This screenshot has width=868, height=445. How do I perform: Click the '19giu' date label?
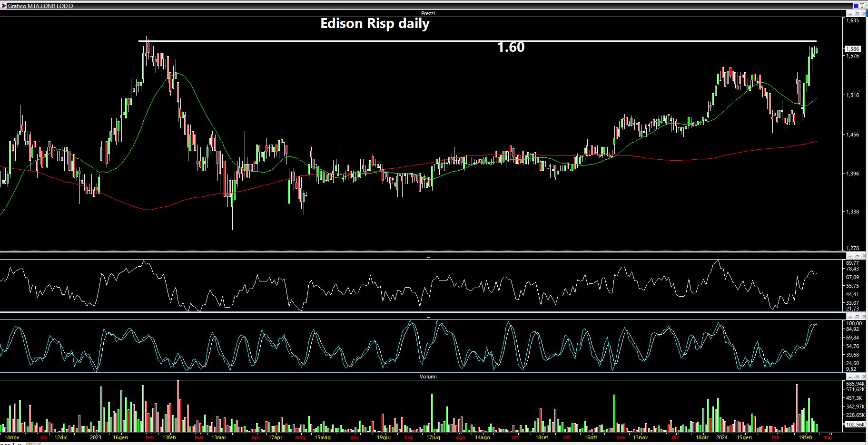[x=384, y=437]
